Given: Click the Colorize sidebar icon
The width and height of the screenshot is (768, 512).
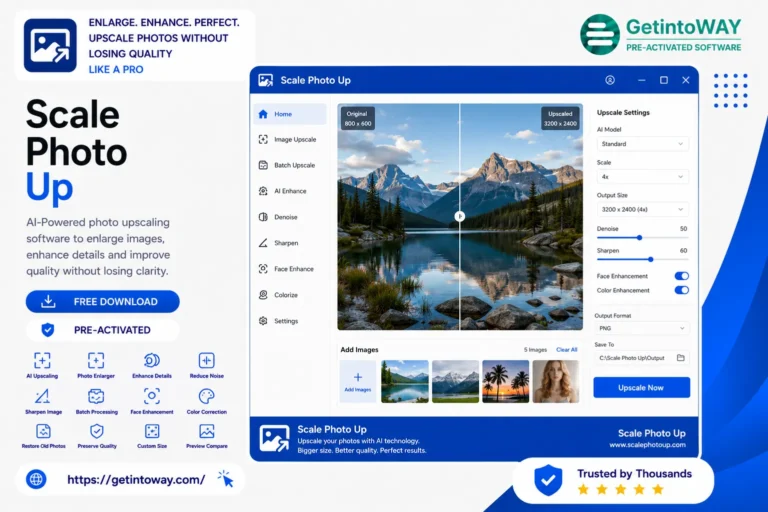Looking at the screenshot, I should pos(263,295).
